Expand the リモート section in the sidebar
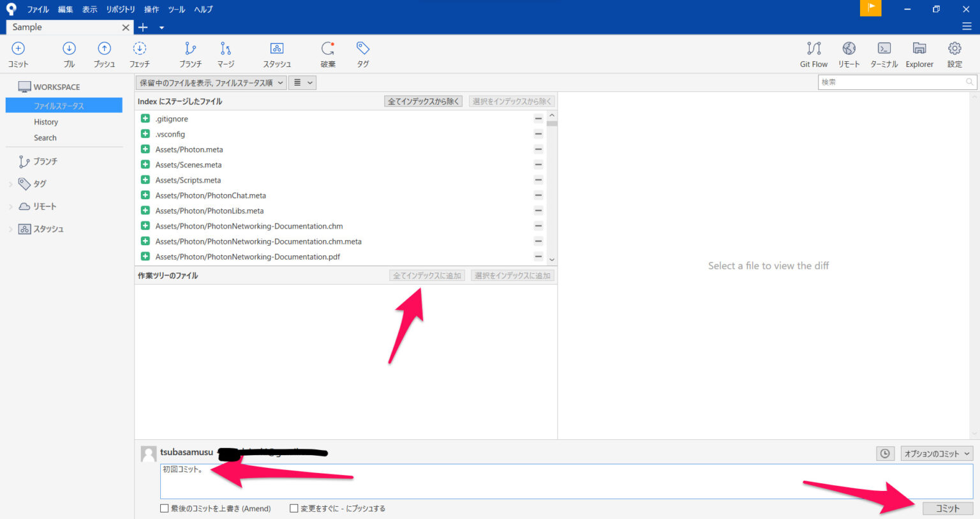The image size is (980, 519). coord(10,206)
